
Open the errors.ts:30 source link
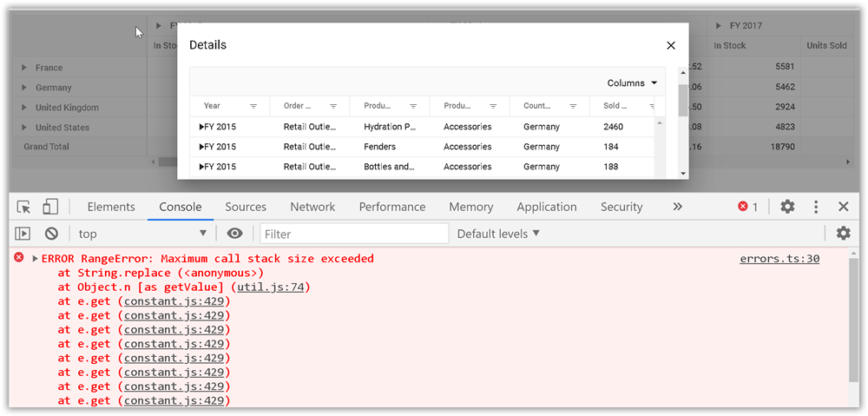(779, 259)
